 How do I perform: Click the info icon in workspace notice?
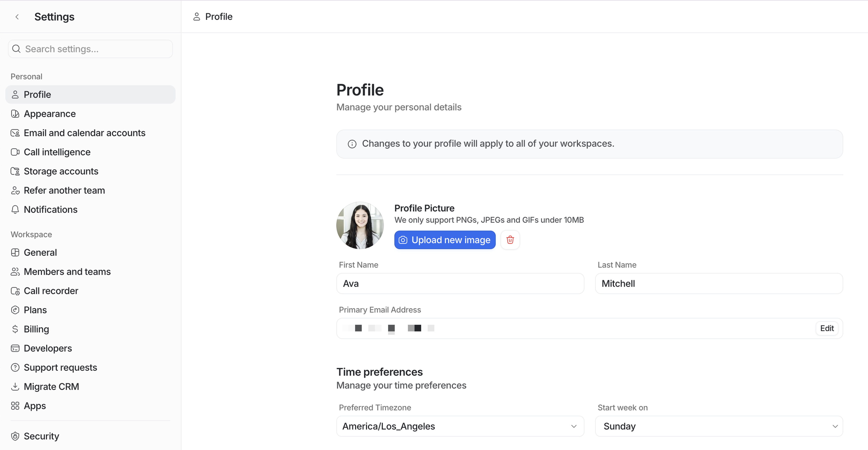352,144
